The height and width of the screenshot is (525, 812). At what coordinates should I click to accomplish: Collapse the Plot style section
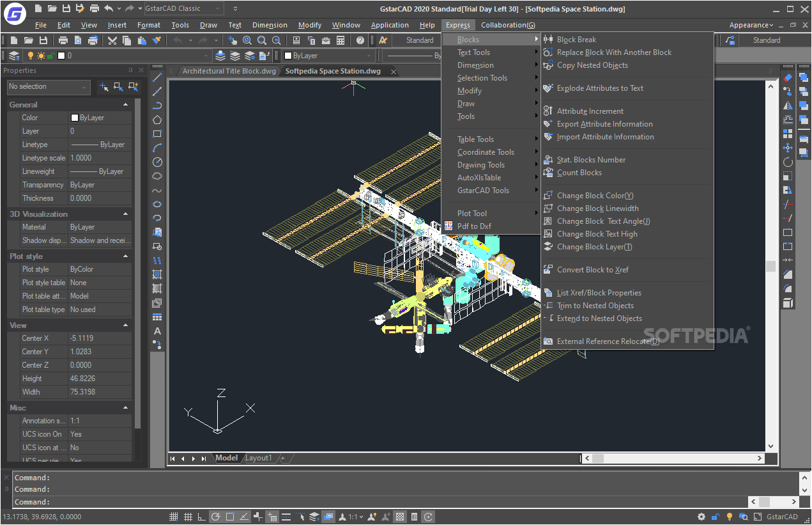click(x=126, y=256)
